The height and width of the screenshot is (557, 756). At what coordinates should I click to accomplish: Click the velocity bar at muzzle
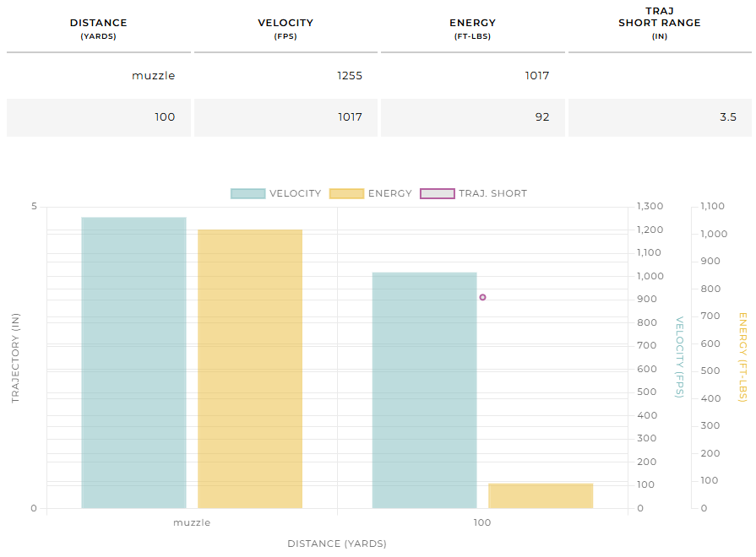pyautogui.click(x=133, y=363)
